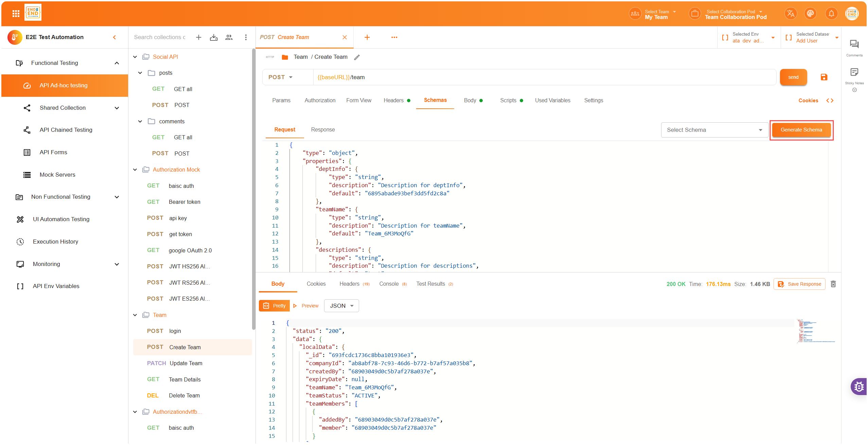Edit request name with pencil icon
The height and width of the screenshot is (445, 868).
click(357, 57)
